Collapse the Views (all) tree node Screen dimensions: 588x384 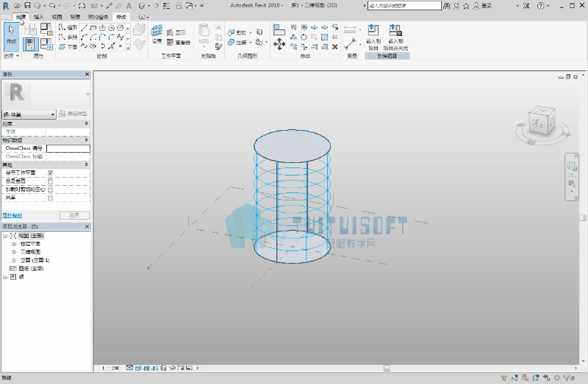[x=5, y=236]
